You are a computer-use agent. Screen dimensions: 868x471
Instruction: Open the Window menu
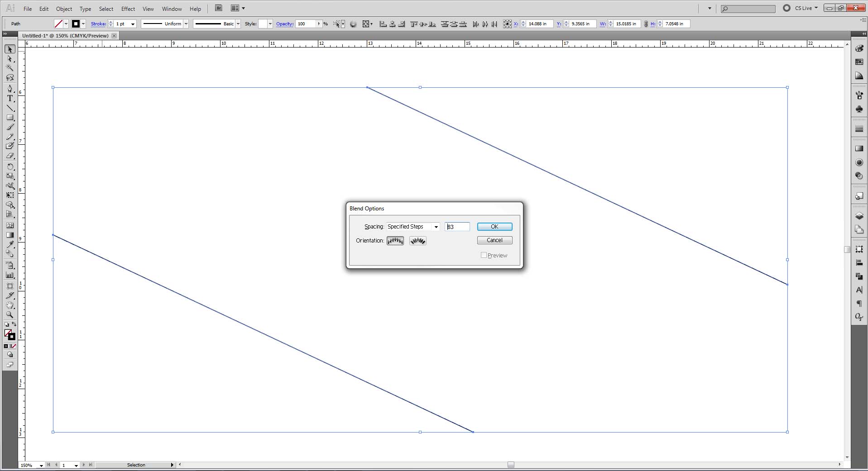pos(171,9)
